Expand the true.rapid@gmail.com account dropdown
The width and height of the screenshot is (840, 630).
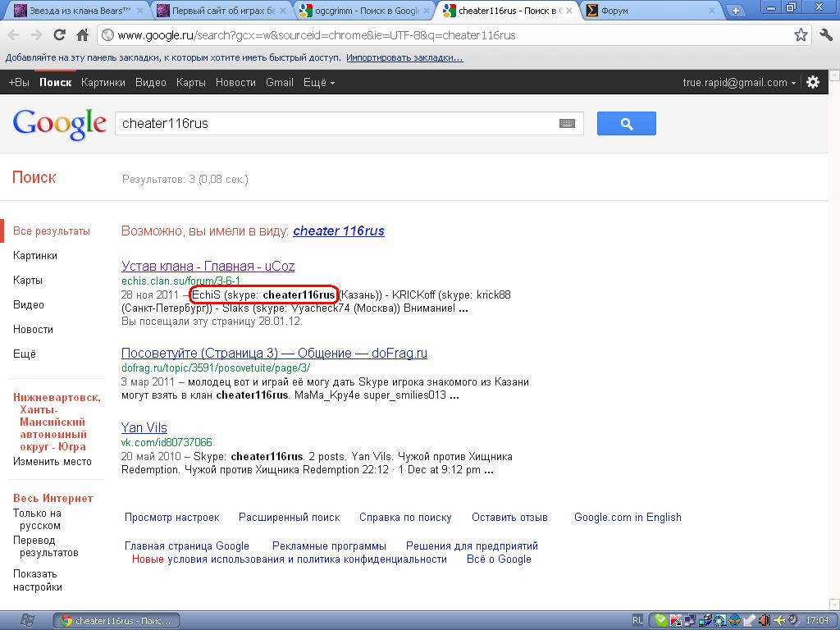coord(739,83)
